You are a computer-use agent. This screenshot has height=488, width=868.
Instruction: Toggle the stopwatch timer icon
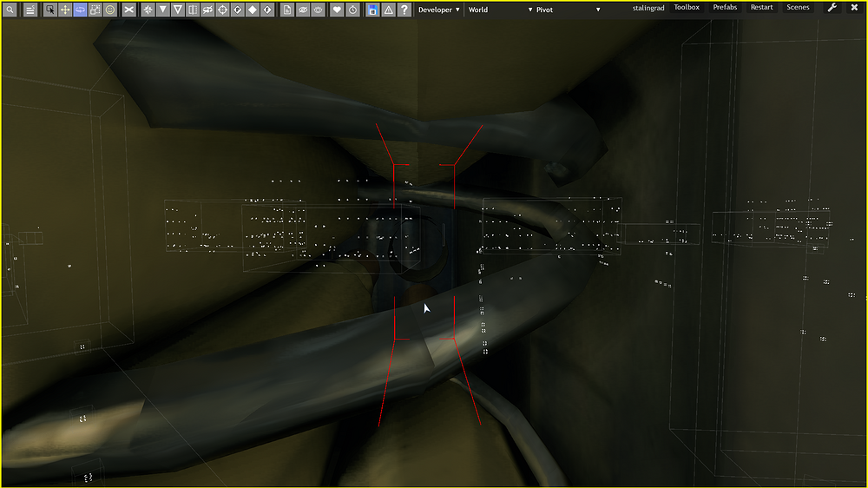point(352,10)
